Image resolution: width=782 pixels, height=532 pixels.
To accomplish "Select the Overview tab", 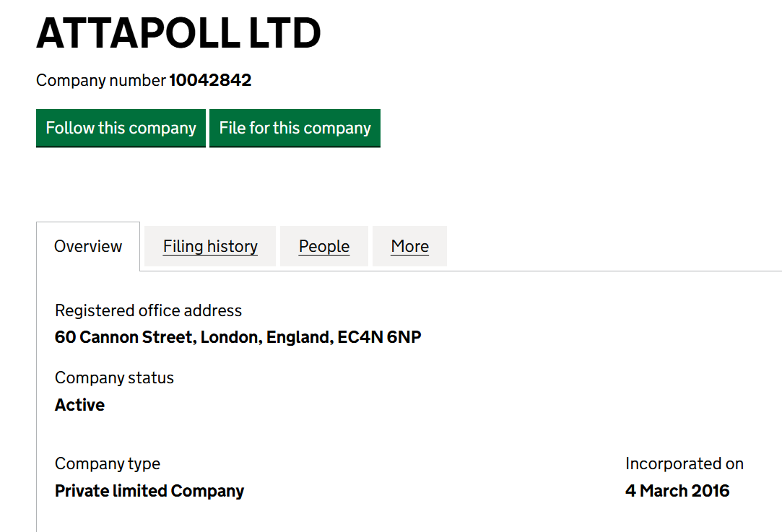I will point(88,246).
